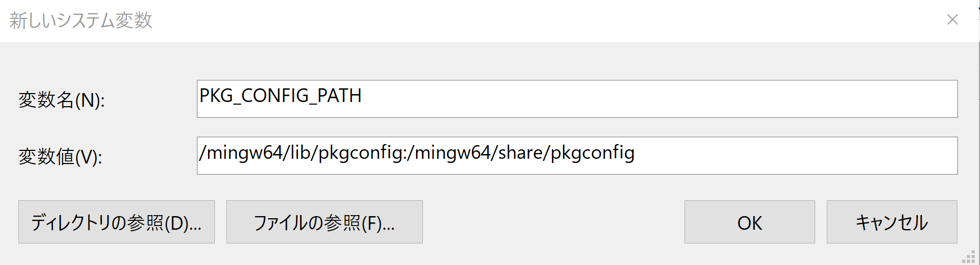The width and height of the screenshot is (980, 265).
Task: Click the 新しいシステム変数 title bar text
Action: point(81,21)
